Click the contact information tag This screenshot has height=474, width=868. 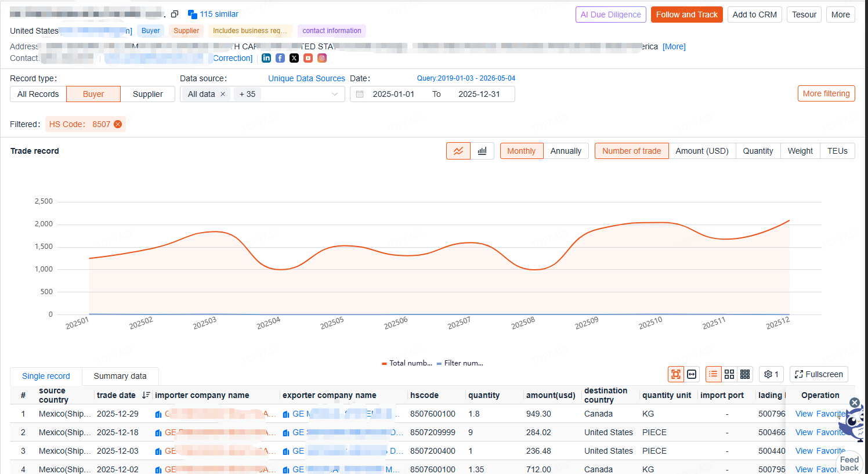[x=332, y=31]
